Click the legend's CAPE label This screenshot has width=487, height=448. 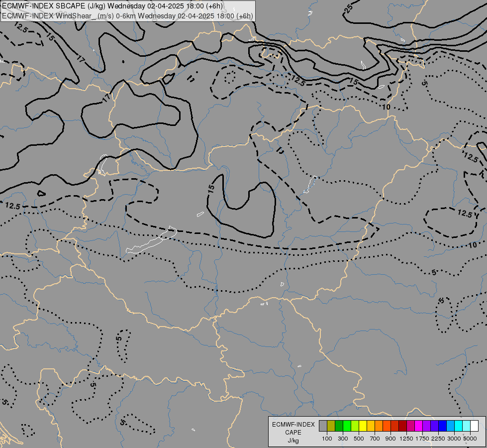[x=293, y=433]
